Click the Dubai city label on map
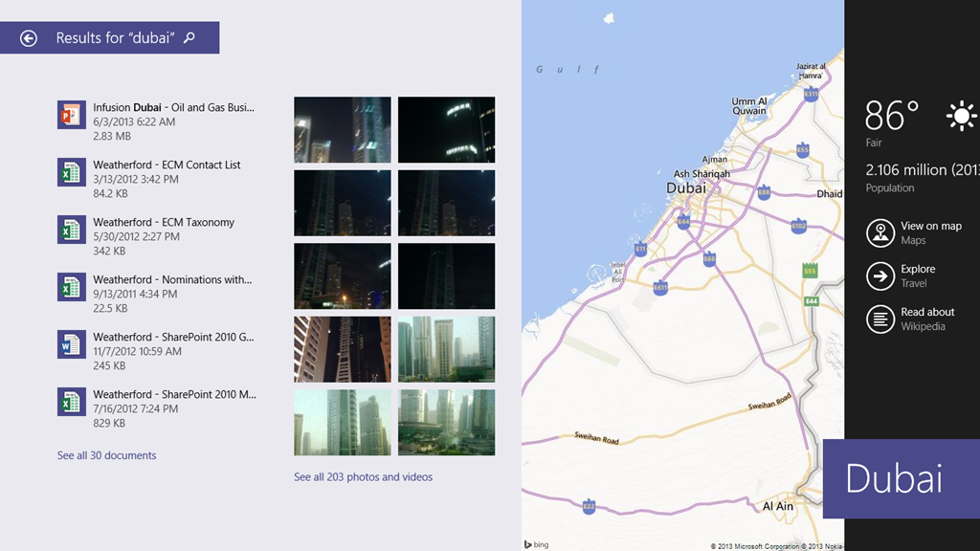 point(686,188)
